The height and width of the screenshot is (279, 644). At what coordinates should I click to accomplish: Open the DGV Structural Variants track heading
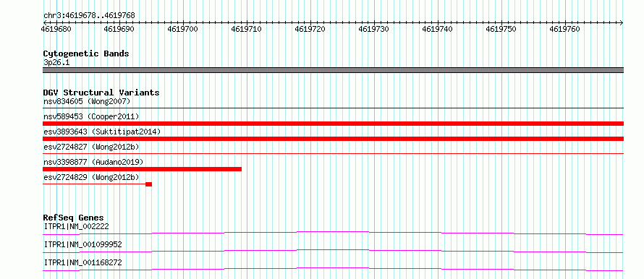coord(101,93)
